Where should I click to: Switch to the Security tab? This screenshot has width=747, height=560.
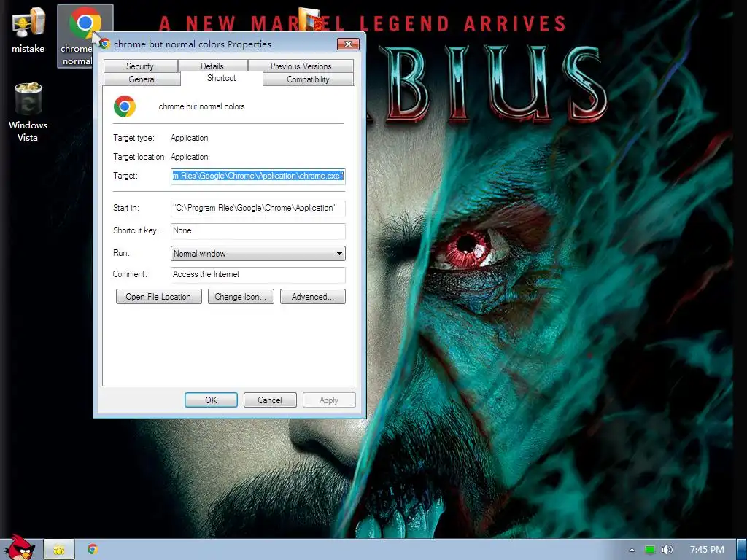point(140,66)
